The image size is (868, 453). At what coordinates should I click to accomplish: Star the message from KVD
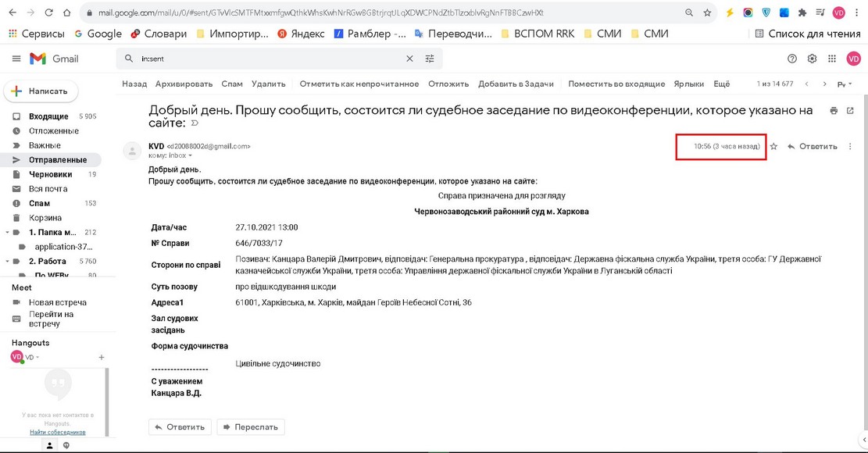(774, 147)
